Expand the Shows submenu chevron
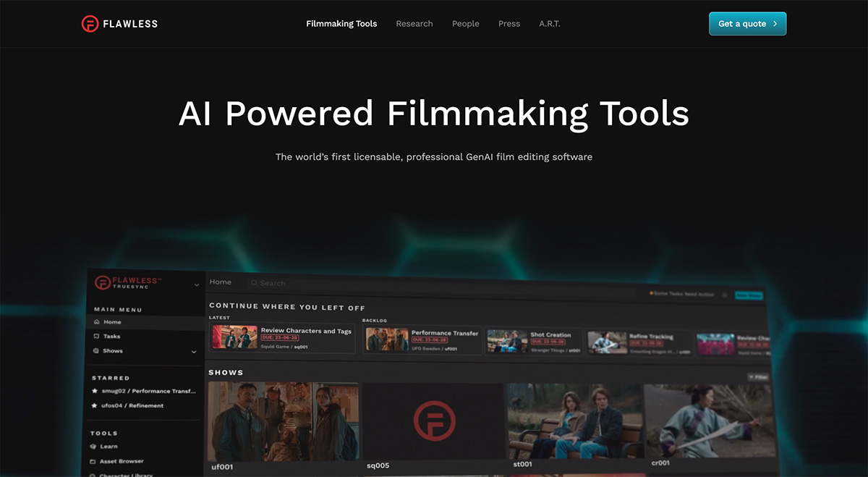Screen dimensions: 868x477 [193, 352]
